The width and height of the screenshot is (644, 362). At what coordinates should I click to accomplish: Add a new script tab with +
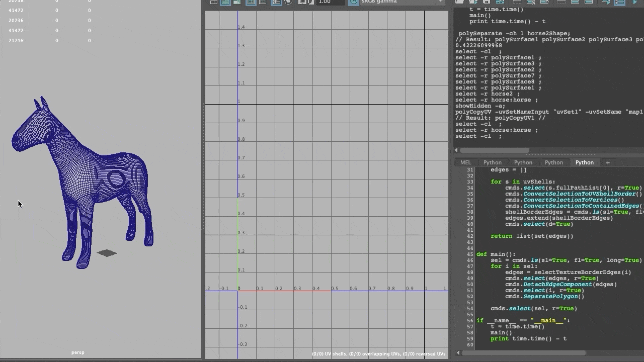tap(608, 162)
